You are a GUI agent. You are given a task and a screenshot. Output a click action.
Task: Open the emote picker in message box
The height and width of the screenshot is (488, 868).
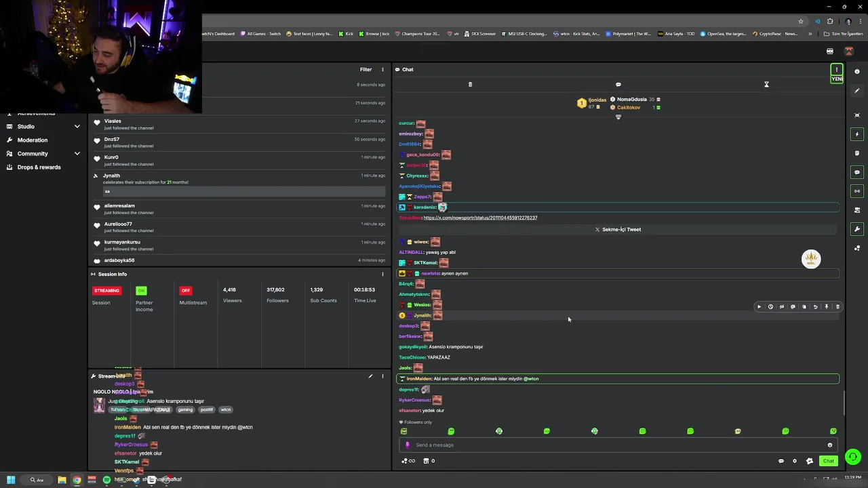829,445
